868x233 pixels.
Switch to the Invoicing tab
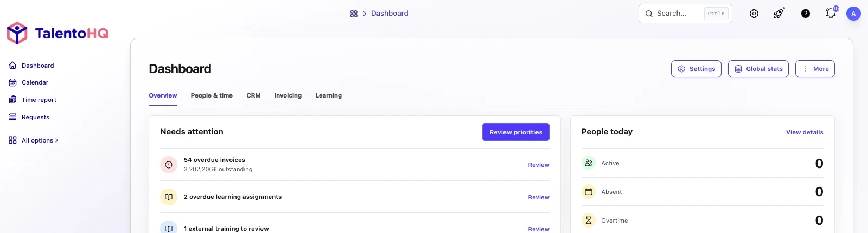point(288,95)
